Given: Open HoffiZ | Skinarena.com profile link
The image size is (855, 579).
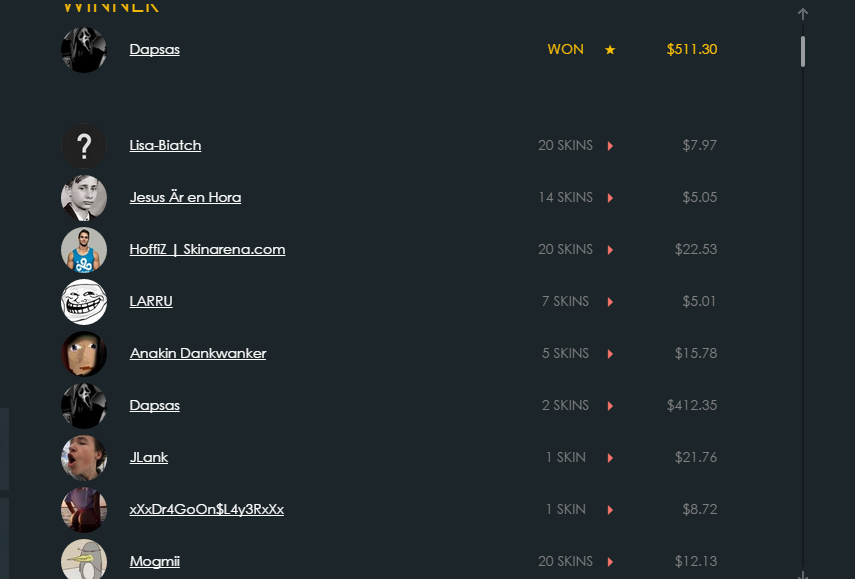Looking at the screenshot, I should coord(207,250).
